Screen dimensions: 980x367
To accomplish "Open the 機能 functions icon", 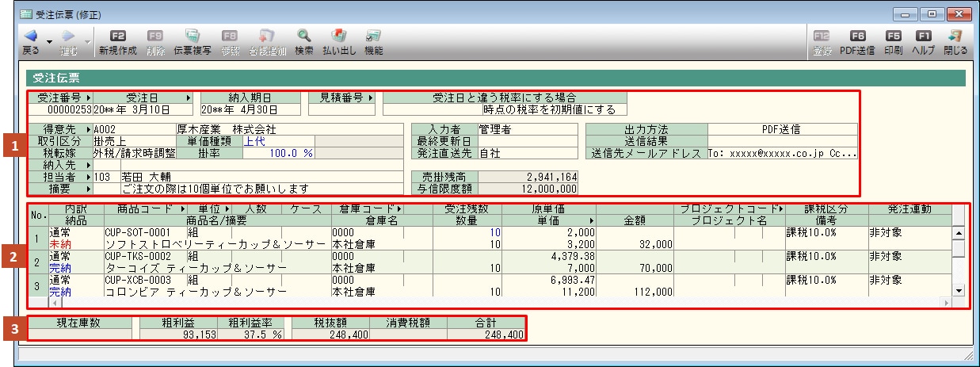I will click(373, 36).
